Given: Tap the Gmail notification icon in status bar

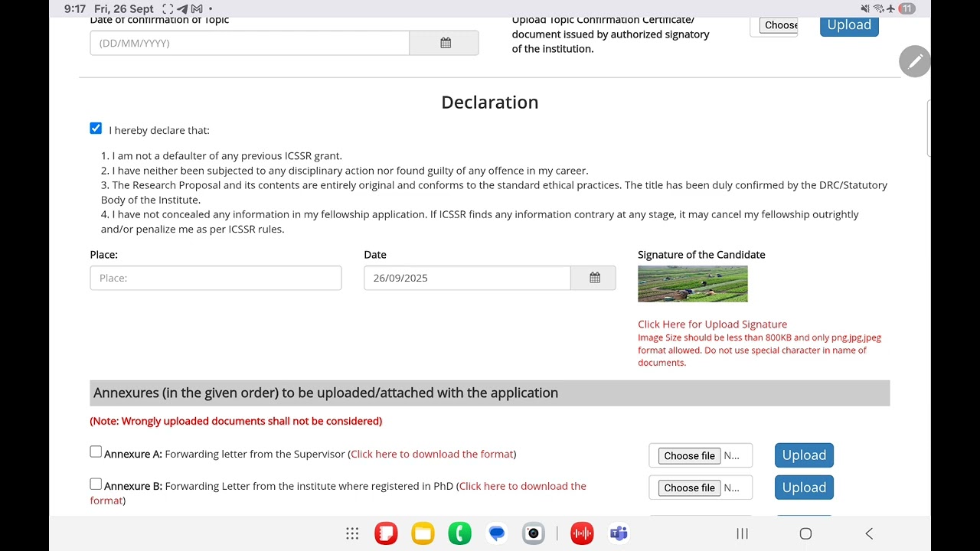Looking at the screenshot, I should [x=196, y=9].
